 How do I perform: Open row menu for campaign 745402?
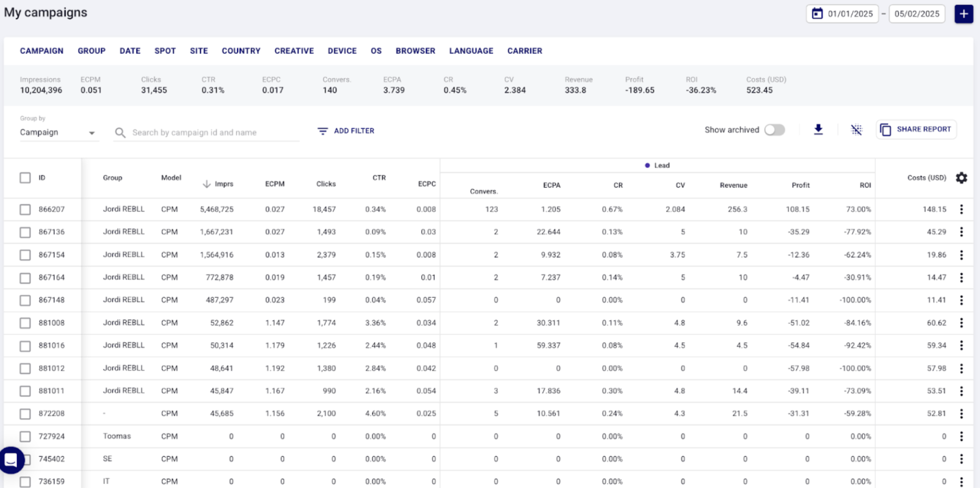click(961, 459)
